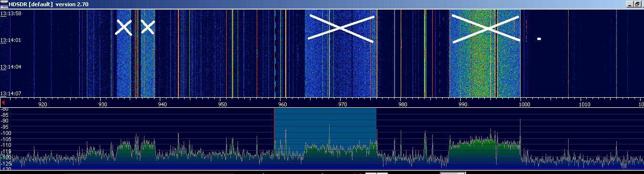Restore down the HDSDR window

pyautogui.click(x=637, y=4)
